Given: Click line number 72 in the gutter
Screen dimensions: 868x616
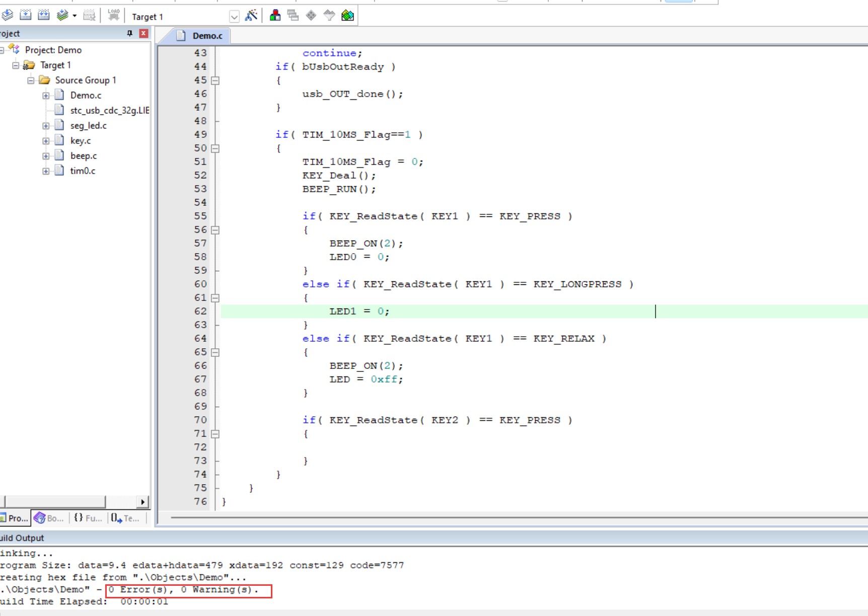Looking at the screenshot, I should tap(200, 447).
